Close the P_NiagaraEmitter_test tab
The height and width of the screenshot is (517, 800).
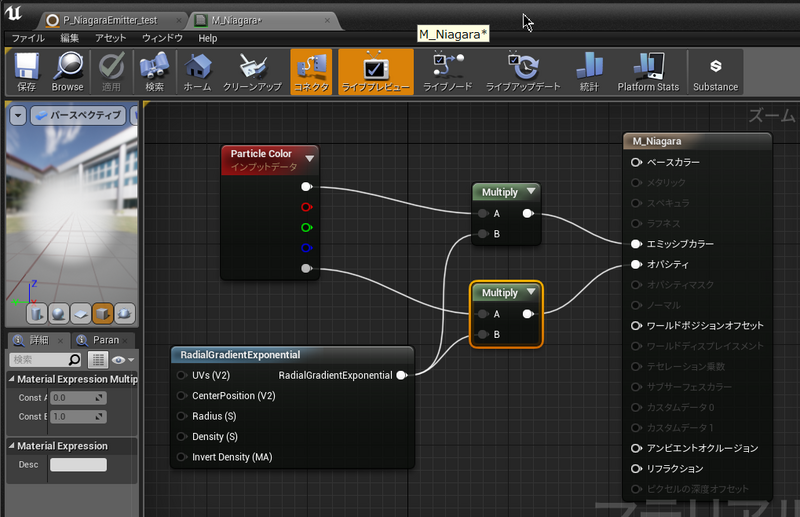pos(179,20)
